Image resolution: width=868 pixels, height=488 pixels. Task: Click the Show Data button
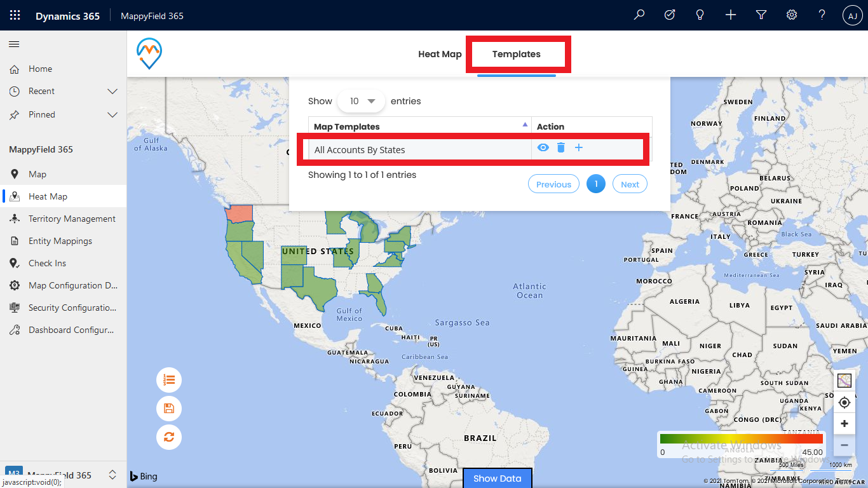pyautogui.click(x=498, y=478)
